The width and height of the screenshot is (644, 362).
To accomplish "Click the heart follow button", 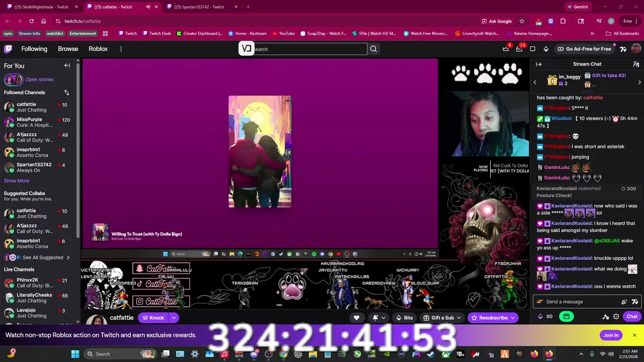I will [356, 318].
